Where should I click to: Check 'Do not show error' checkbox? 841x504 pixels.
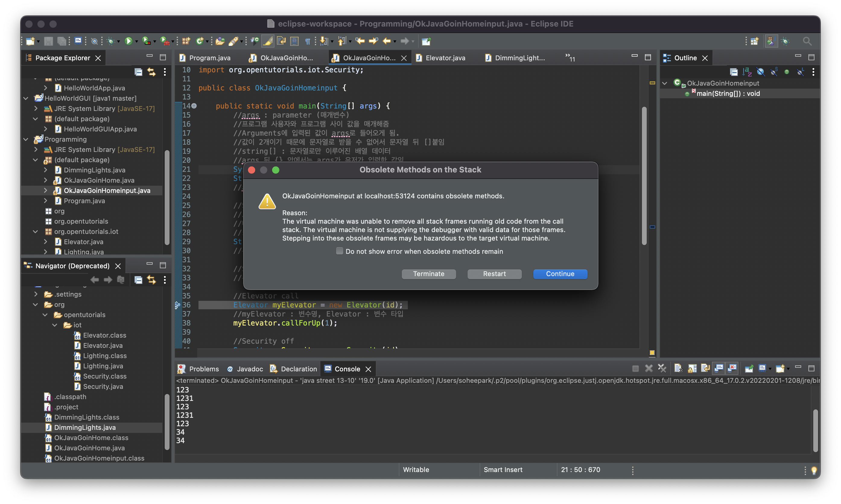point(339,251)
